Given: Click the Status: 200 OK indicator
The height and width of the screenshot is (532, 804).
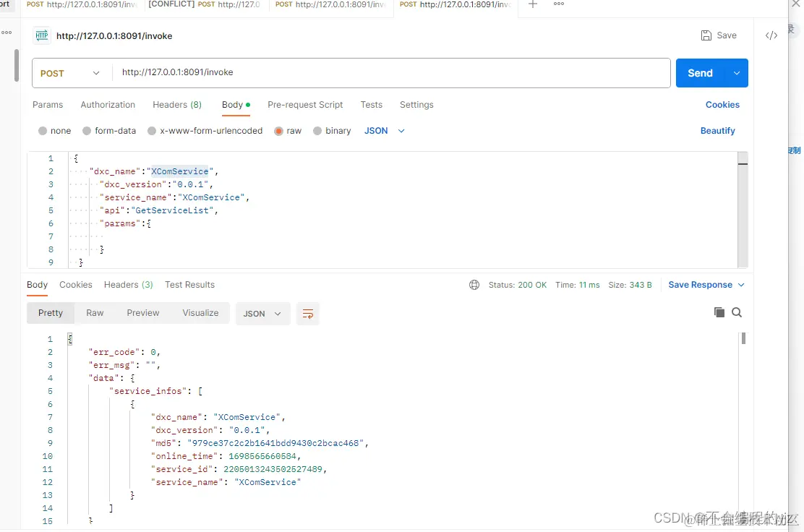Looking at the screenshot, I should tap(518, 285).
